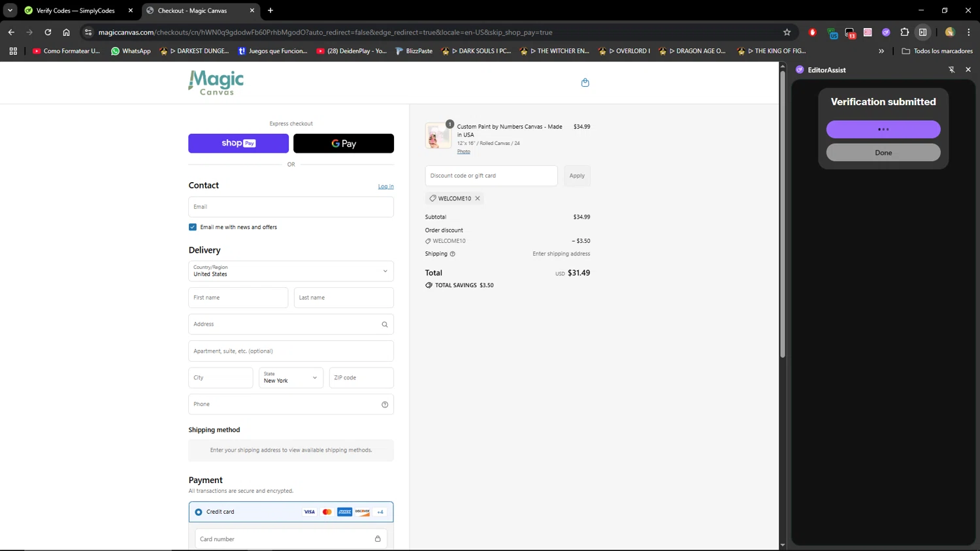Toggle the browser side panel icon

(923, 32)
